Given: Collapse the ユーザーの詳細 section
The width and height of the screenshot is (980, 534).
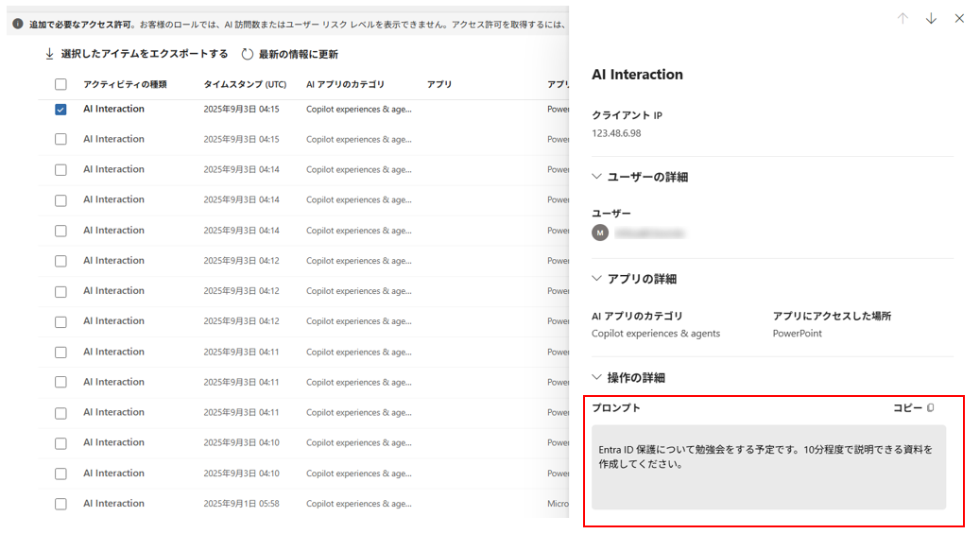Looking at the screenshot, I should tap(597, 177).
